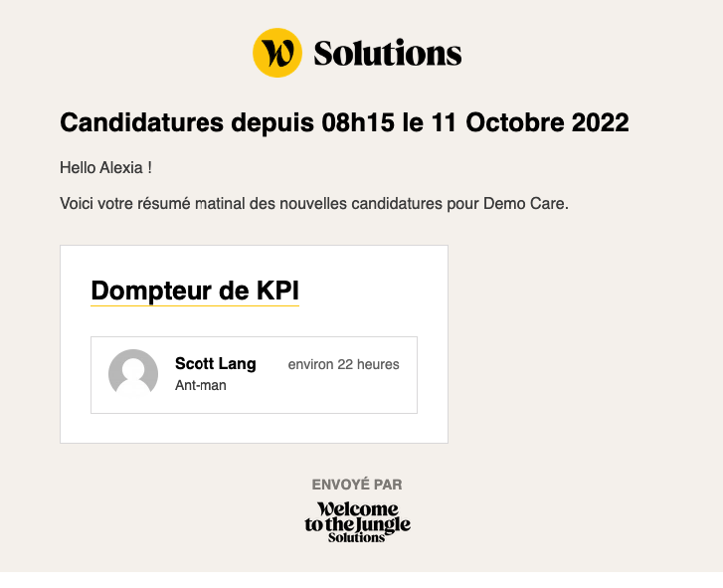Screen dimensions: 723x588
Task: Click the environ 22 heures timestamp
Action: coord(343,364)
